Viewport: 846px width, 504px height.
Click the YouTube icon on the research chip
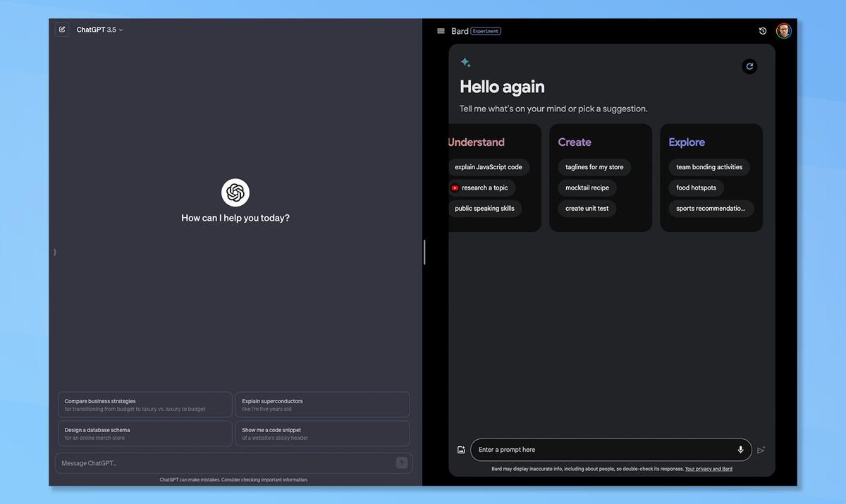tap(455, 188)
